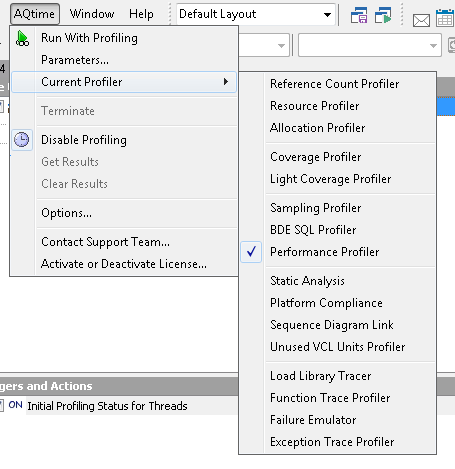455x469 pixels.
Task: Select Sampling Profiler
Action: point(337,208)
